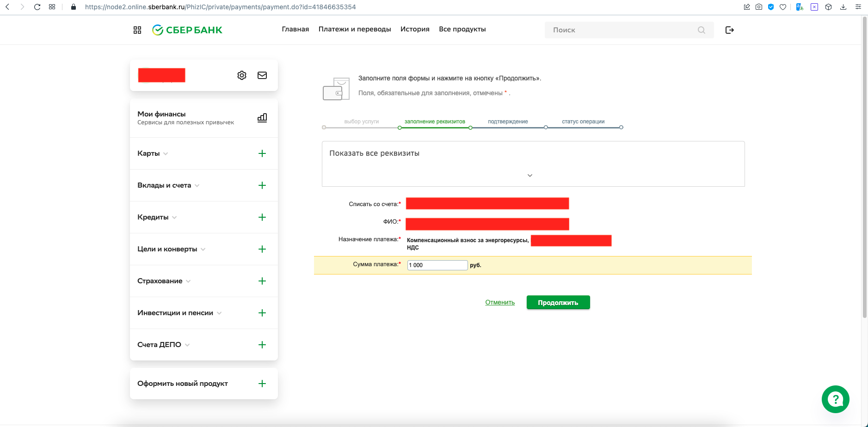Screen dimensions: 868x427
Task: Click Показать все реквизиты text
Action: point(375,153)
